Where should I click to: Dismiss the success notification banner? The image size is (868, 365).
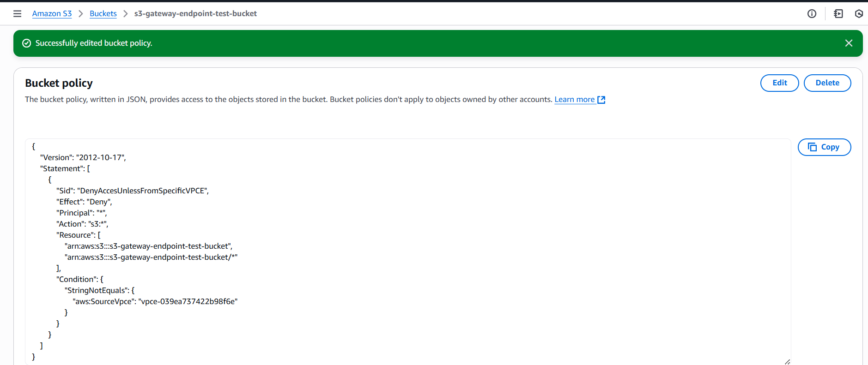849,43
